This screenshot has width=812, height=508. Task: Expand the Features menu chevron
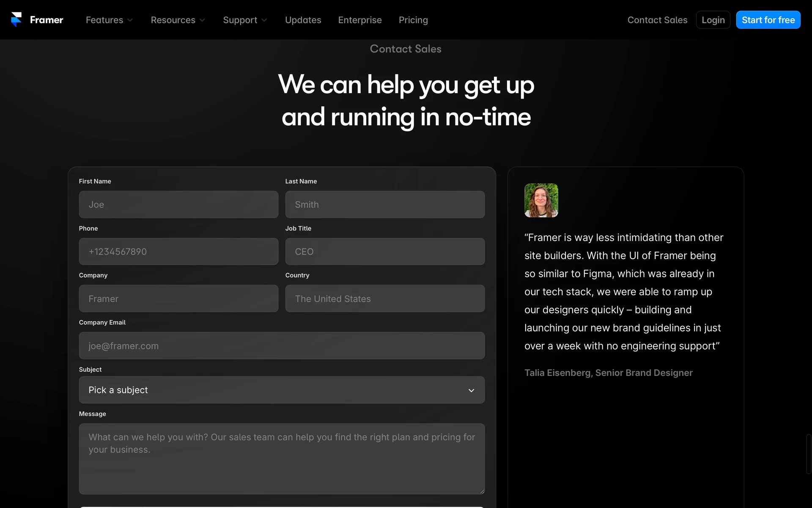(130, 20)
